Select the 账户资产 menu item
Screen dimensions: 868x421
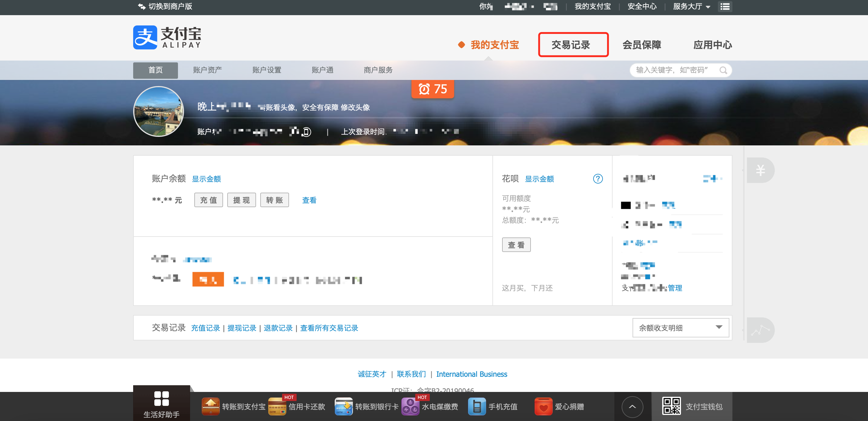[x=207, y=70]
